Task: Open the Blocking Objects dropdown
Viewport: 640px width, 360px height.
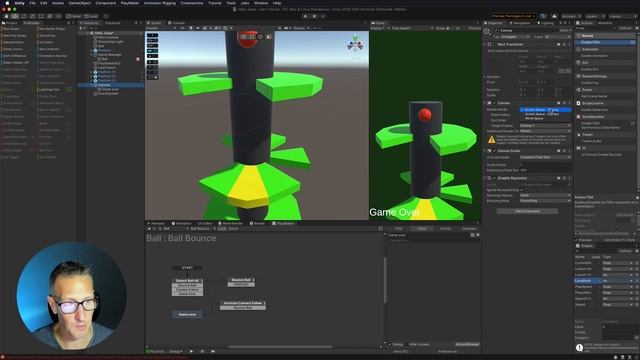Action: (545, 196)
